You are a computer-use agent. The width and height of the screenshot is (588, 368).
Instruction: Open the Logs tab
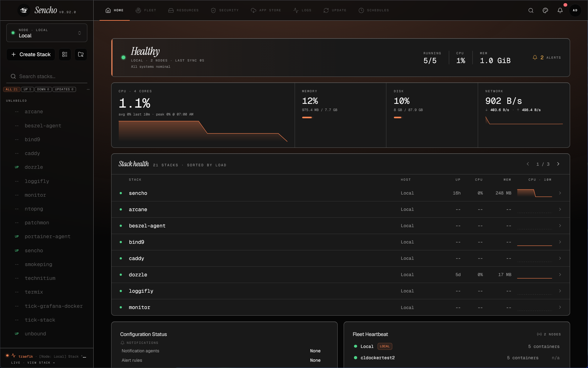pyautogui.click(x=302, y=10)
